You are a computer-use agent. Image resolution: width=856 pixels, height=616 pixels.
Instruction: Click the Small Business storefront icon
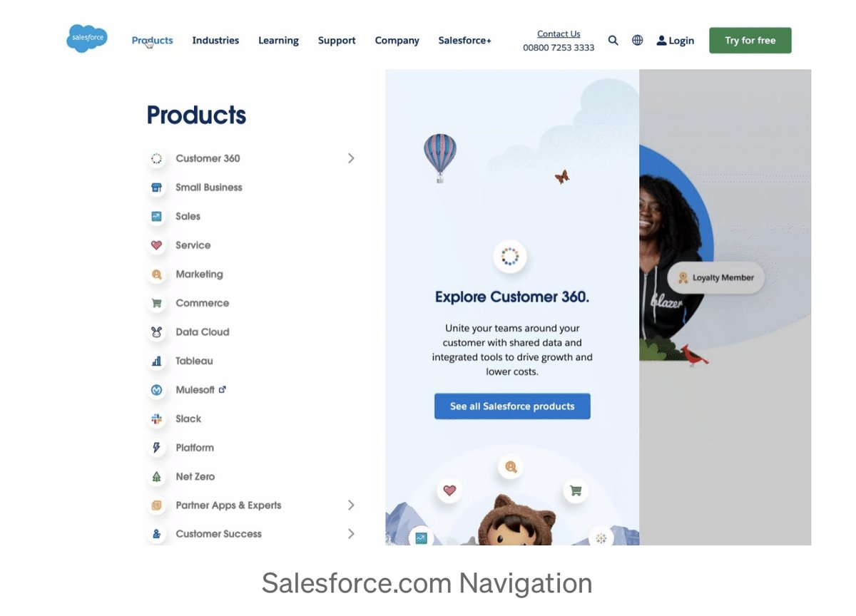[156, 188]
